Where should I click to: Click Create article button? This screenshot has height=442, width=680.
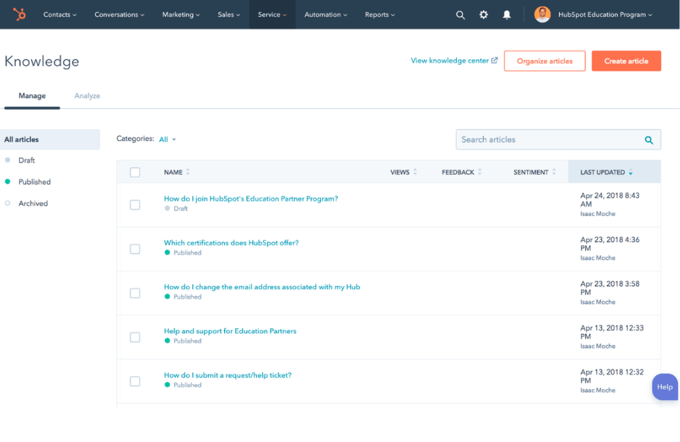[x=626, y=61]
